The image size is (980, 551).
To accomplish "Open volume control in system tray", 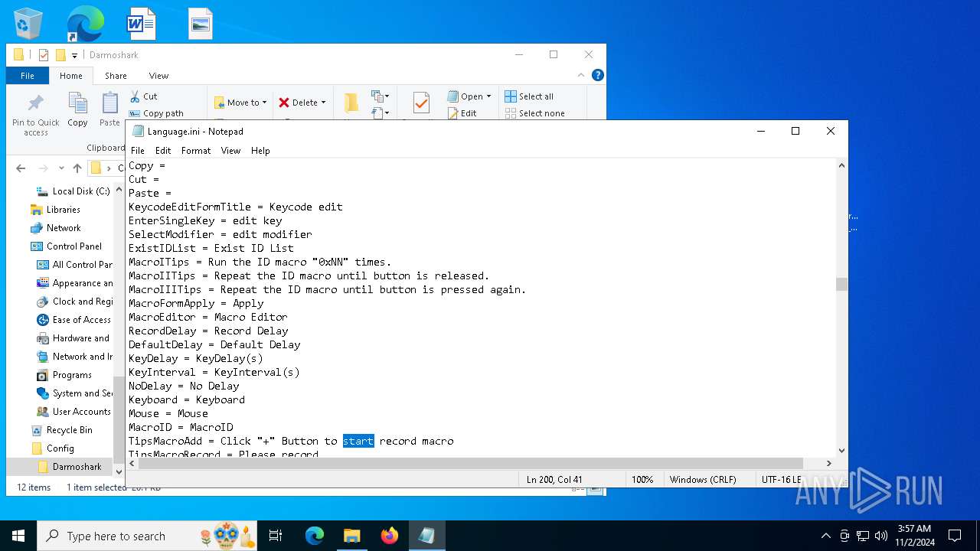I will pos(881,536).
